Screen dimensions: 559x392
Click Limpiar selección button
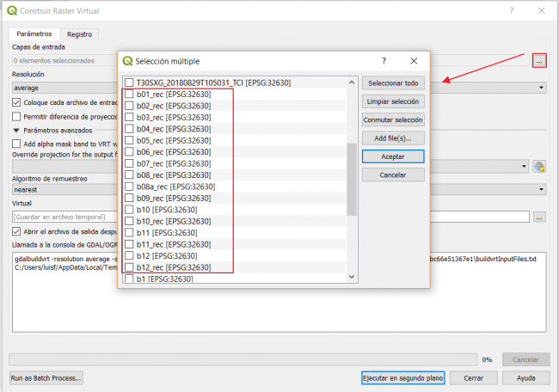(x=393, y=101)
